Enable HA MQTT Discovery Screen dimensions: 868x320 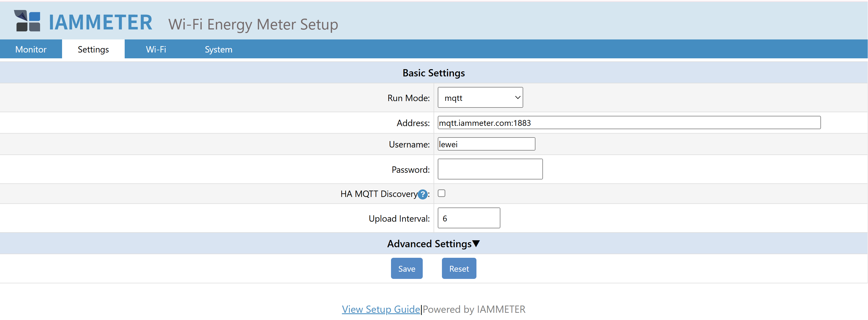coord(442,193)
